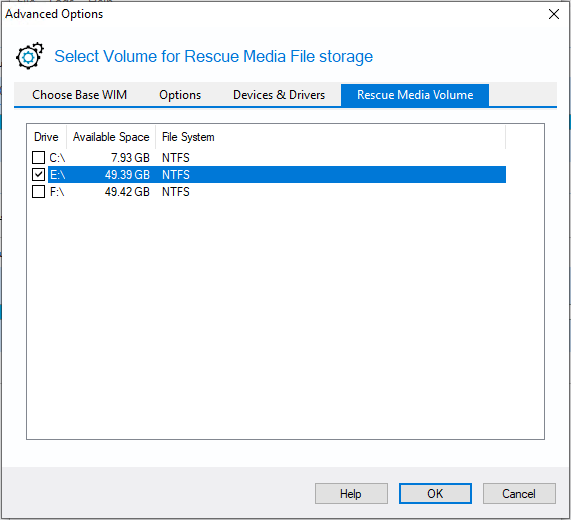Click the gear icon beside the dialog heading
Image resolution: width=571 pixels, height=520 pixels.
[x=29, y=56]
